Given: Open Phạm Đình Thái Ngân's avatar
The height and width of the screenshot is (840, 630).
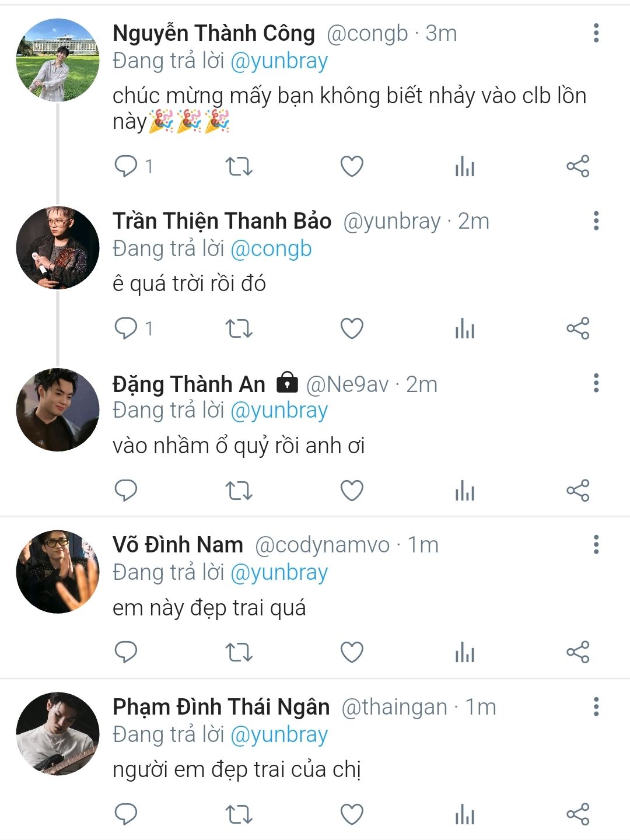Looking at the screenshot, I should click(58, 733).
